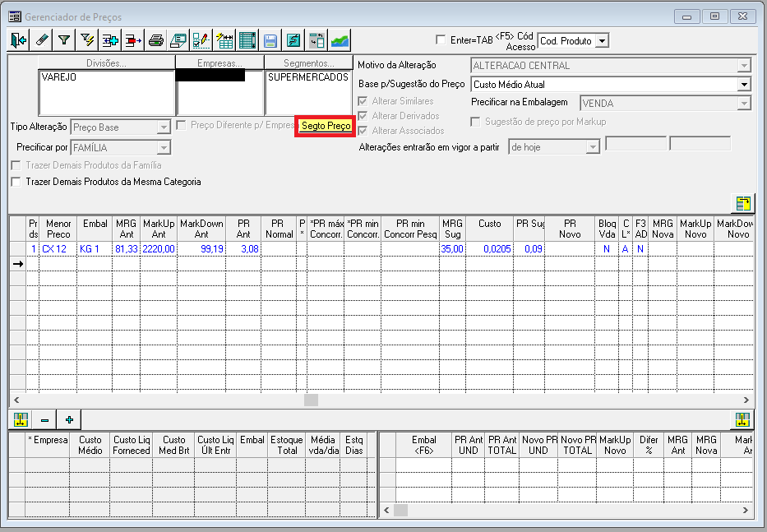The width and height of the screenshot is (767, 532).
Task: Click the MRG Ant column header
Action: point(127,229)
